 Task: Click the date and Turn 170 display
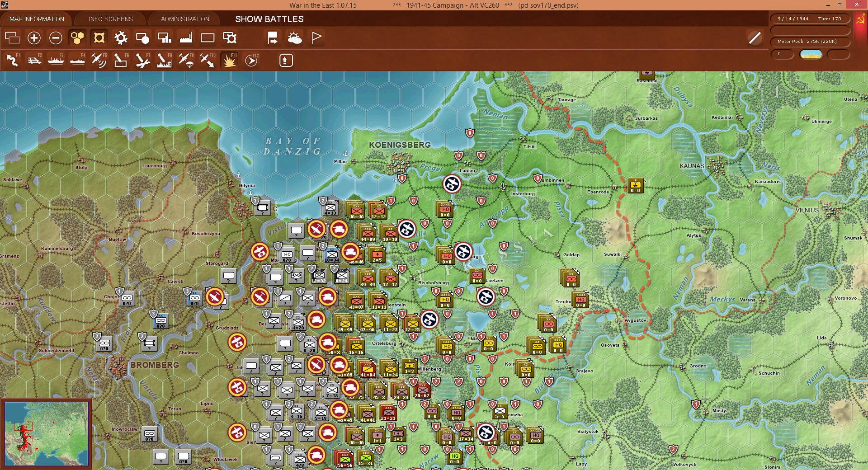(x=810, y=19)
